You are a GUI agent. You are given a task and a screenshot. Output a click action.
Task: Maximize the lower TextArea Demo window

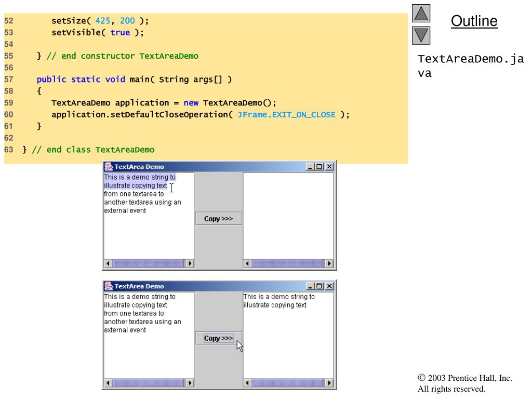coord(320,286)
